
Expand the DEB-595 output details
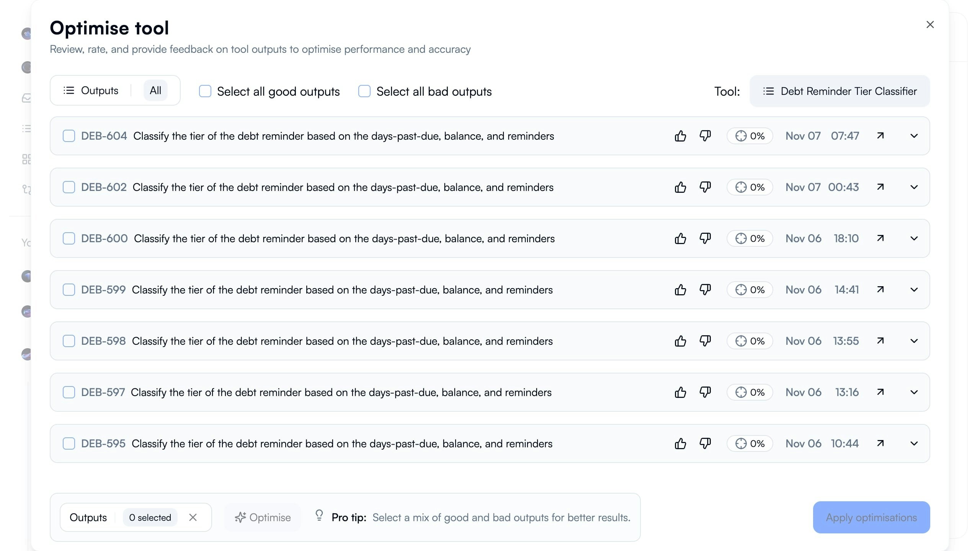[914, 443]
